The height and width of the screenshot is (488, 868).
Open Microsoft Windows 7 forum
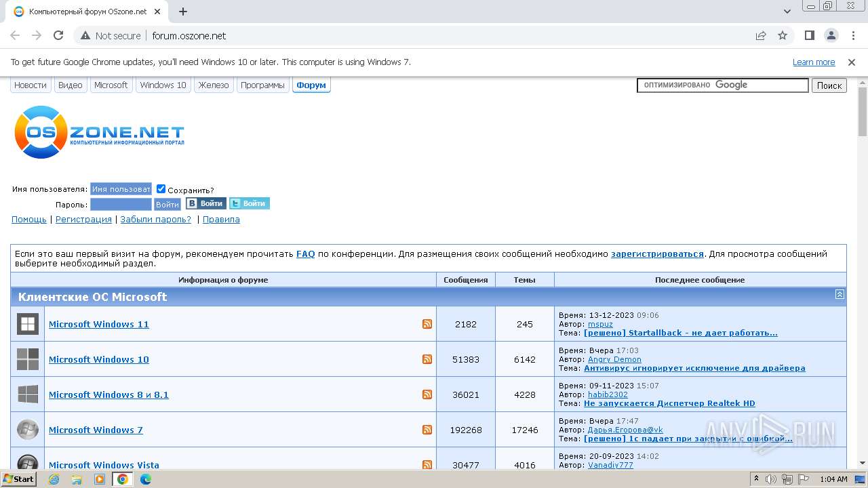pyautogui.click(x=96, y=430)
